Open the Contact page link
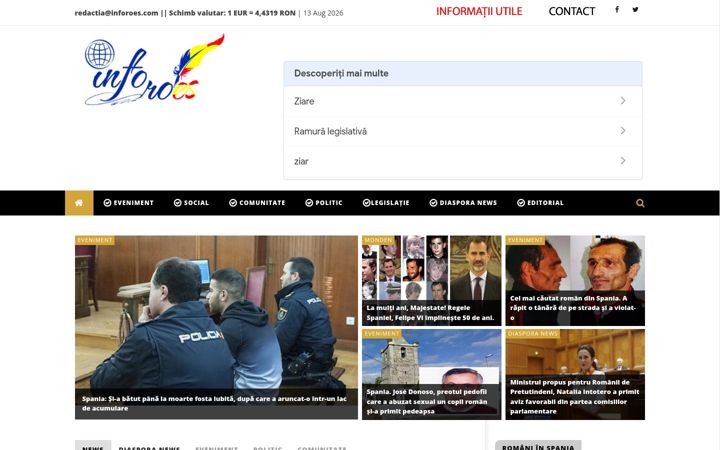720x450 pixels. [572, 11]
